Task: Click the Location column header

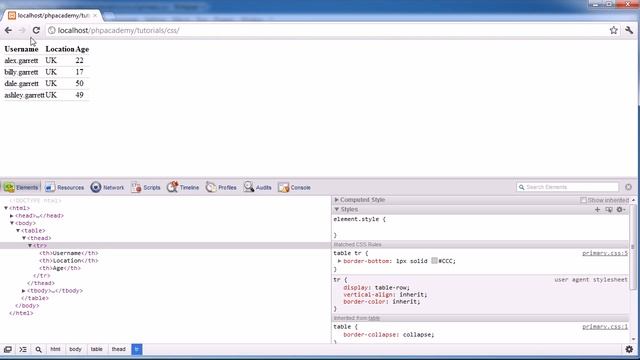Action: click(x=60, y=49)
